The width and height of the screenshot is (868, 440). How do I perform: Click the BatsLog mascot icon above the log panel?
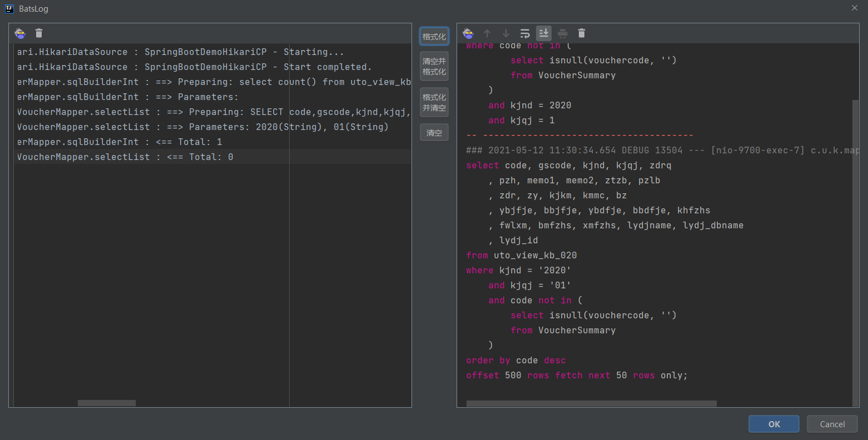pyautogui.click(x=20, y=33)
